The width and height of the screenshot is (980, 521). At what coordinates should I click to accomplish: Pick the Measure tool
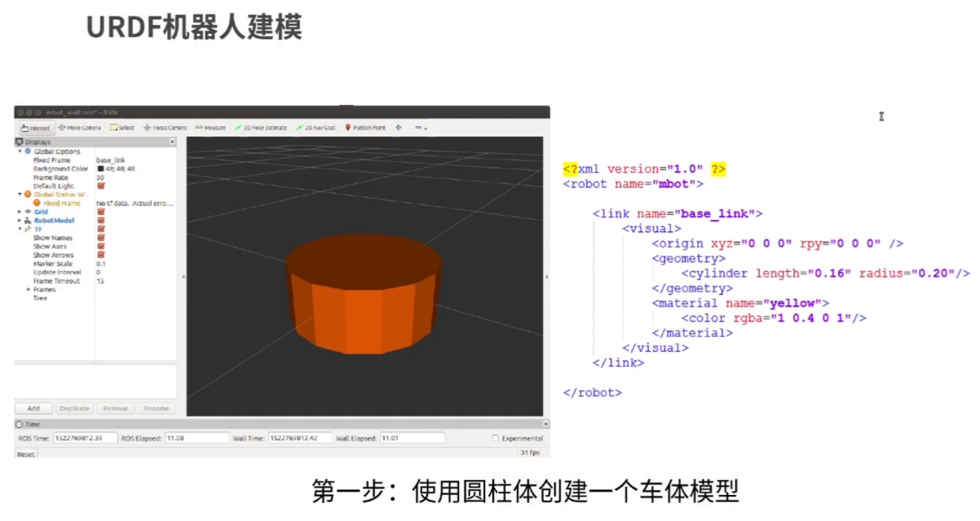211,128
